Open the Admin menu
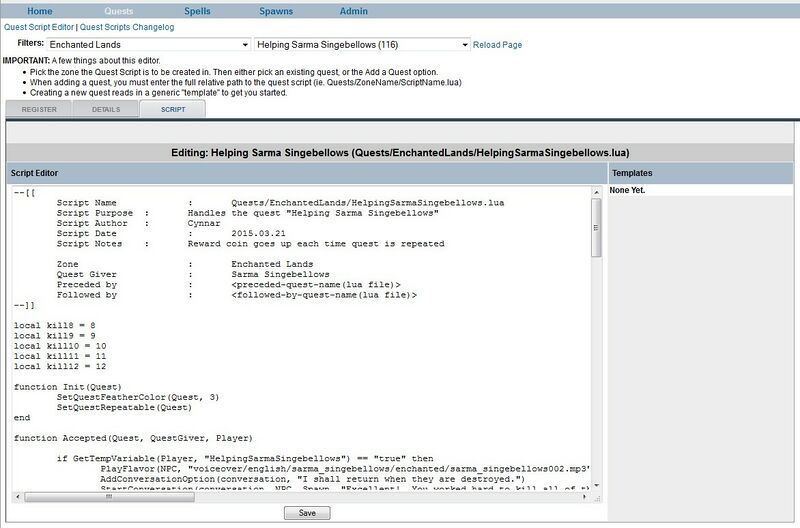This screenshot has height=528, width=800. tap(353, 11)
